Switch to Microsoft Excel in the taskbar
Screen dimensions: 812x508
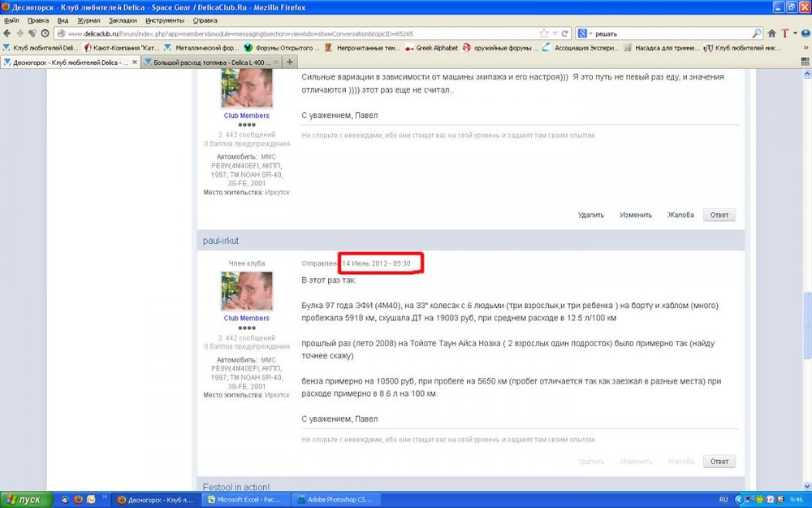pos(243,500)
